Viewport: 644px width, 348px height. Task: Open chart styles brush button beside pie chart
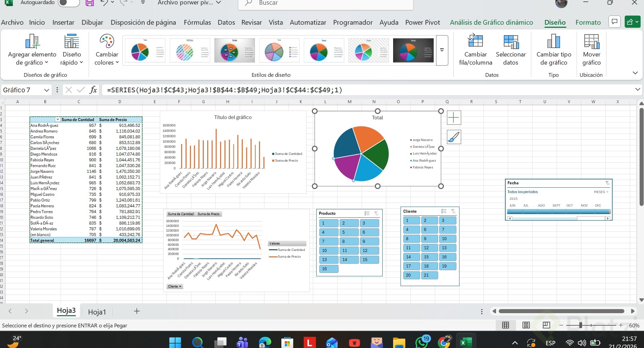pos(454,137)
